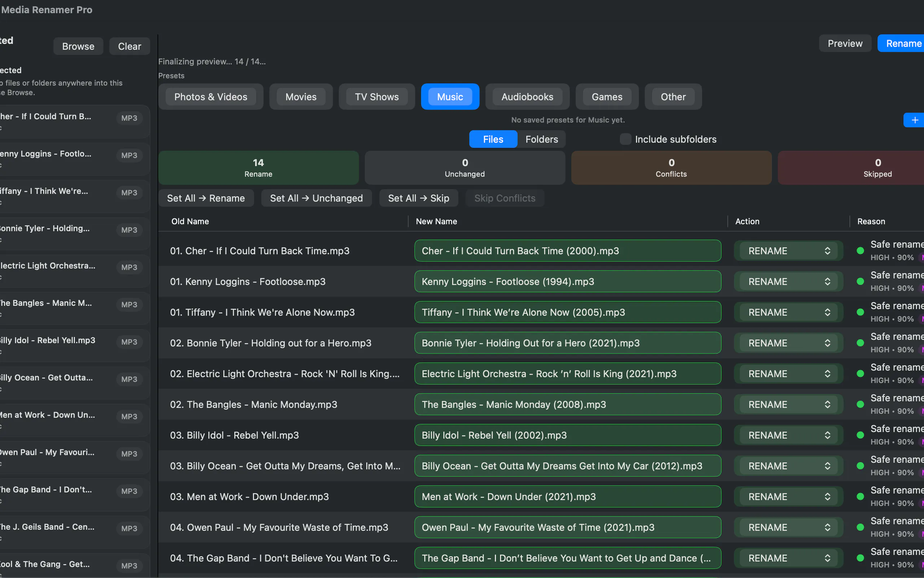Click green status dot for Cher row

[x=860, y=251]
